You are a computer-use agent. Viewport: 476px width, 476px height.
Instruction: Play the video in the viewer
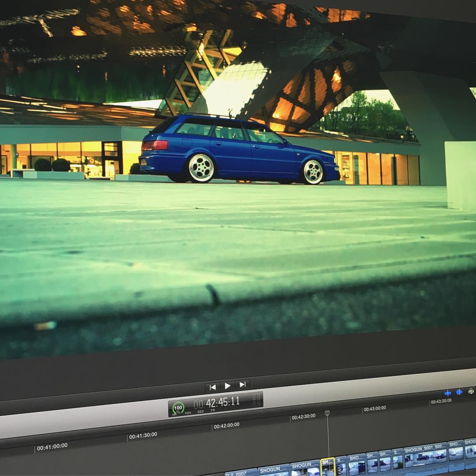(x=227, y=386)
